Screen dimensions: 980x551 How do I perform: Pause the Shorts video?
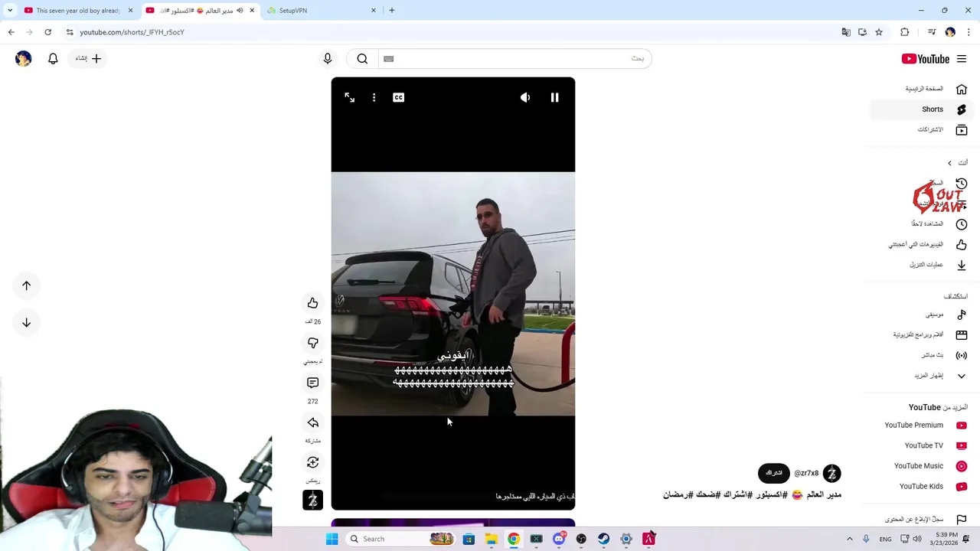[x=554, y=98]
